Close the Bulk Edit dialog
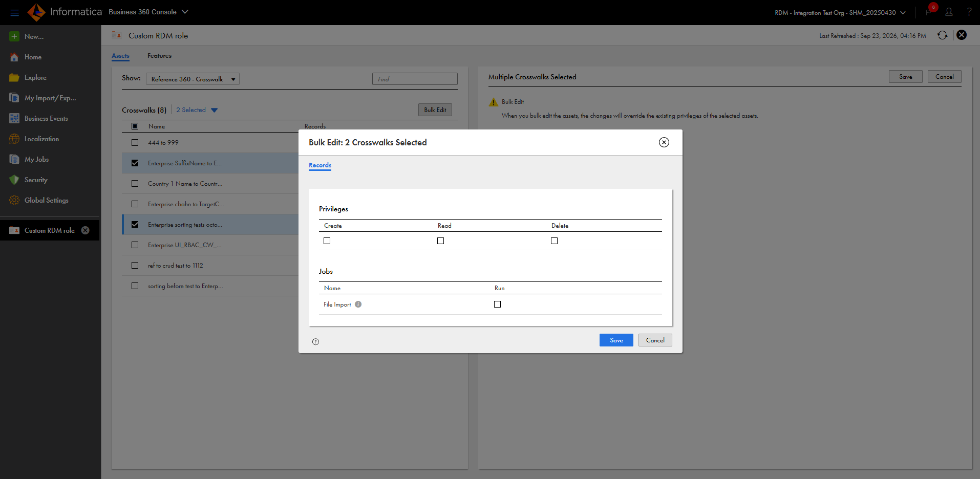 [x=664, y=142]
